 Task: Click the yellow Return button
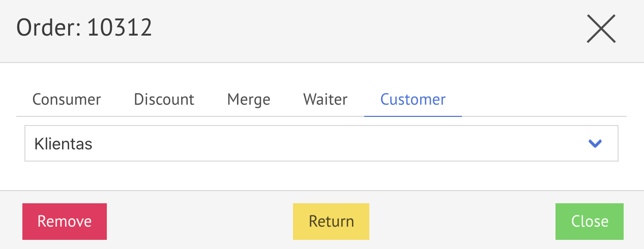click(x=331, y=222)
